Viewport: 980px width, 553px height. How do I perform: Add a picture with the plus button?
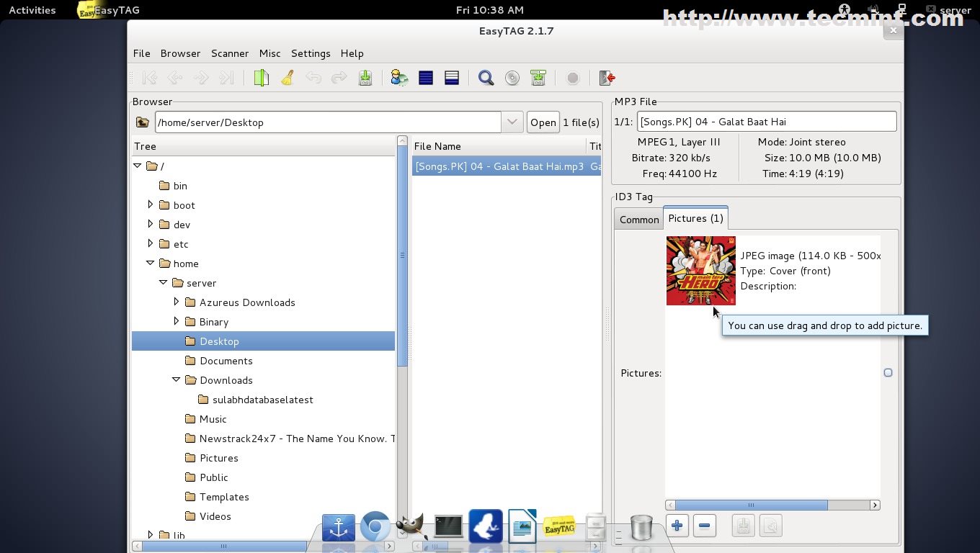[677, 526]
